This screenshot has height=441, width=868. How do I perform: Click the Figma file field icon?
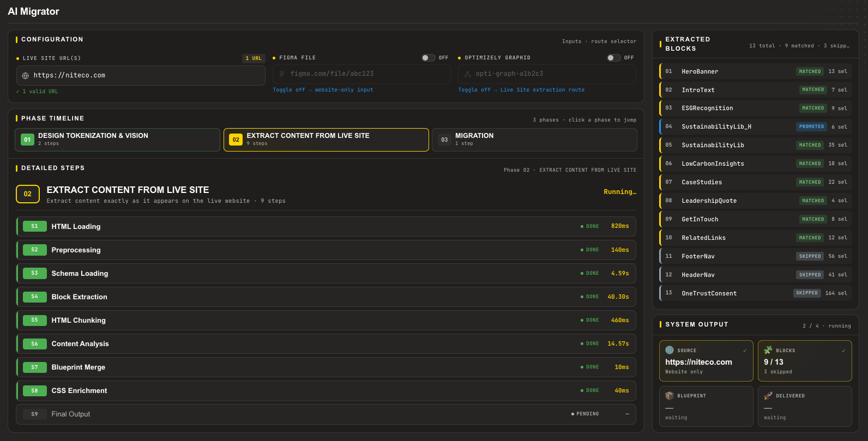282,74
